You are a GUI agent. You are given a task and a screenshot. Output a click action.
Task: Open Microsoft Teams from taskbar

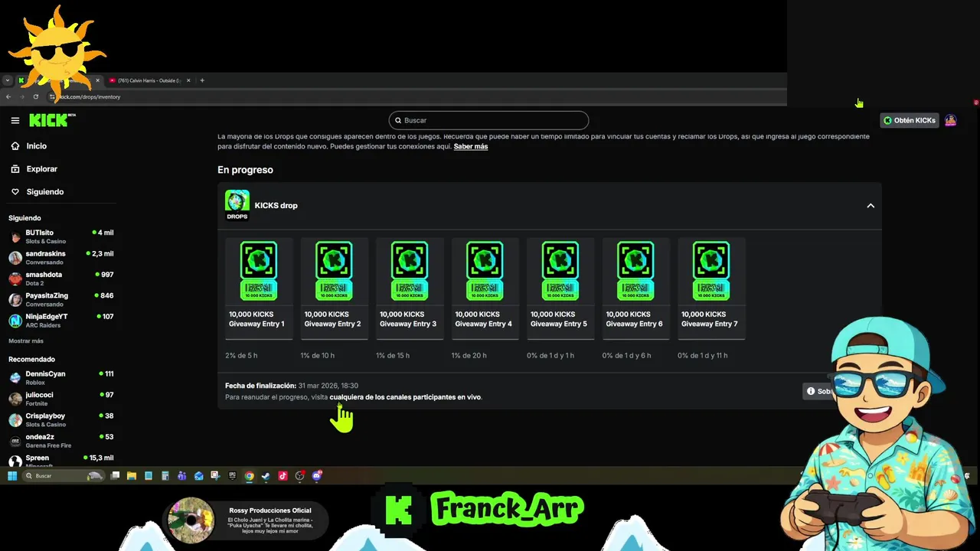(182, 476)
